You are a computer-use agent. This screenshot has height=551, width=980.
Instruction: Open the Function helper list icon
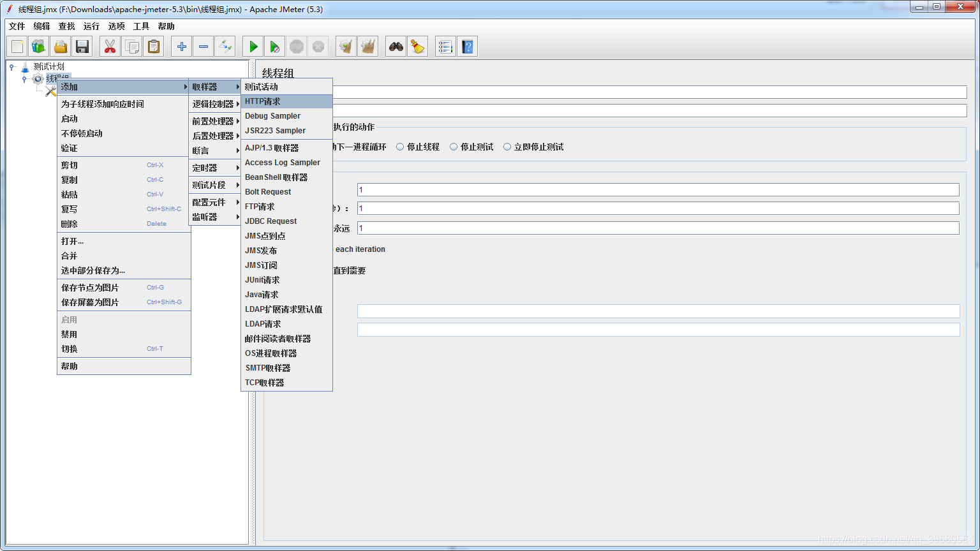(446, 47)
